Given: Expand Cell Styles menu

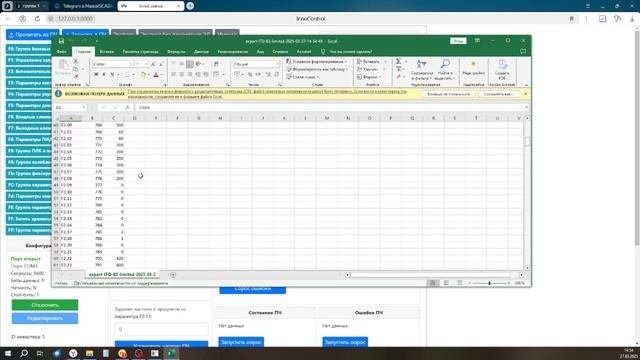Looking at the screenshot, I should pos(302,77).
